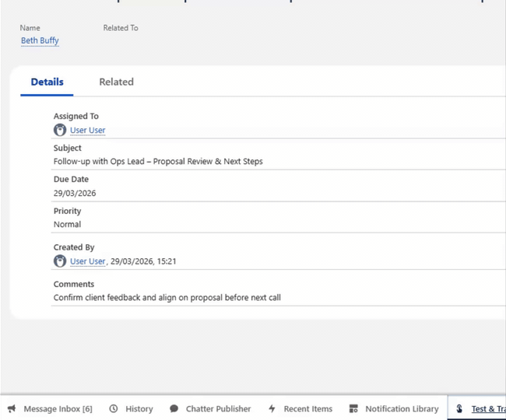506x420 pixels.
Task: Click the Priority field label
Action: tap(67, 211)
